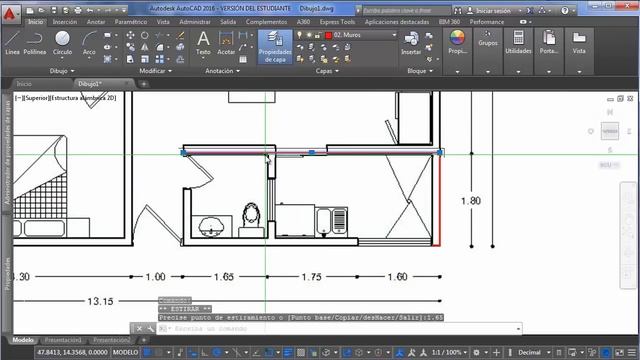Click the Undo arrow in quick access toolbar
Image resolution: width=640 pixels, height=360 pixels.
pyautogui.click(x=90, y=10)
